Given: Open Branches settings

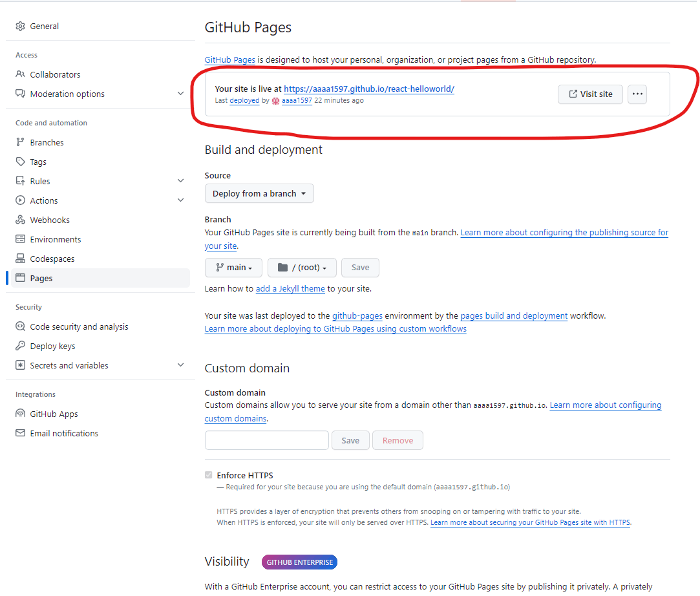Looking at the screenshot, I should 47,142.
